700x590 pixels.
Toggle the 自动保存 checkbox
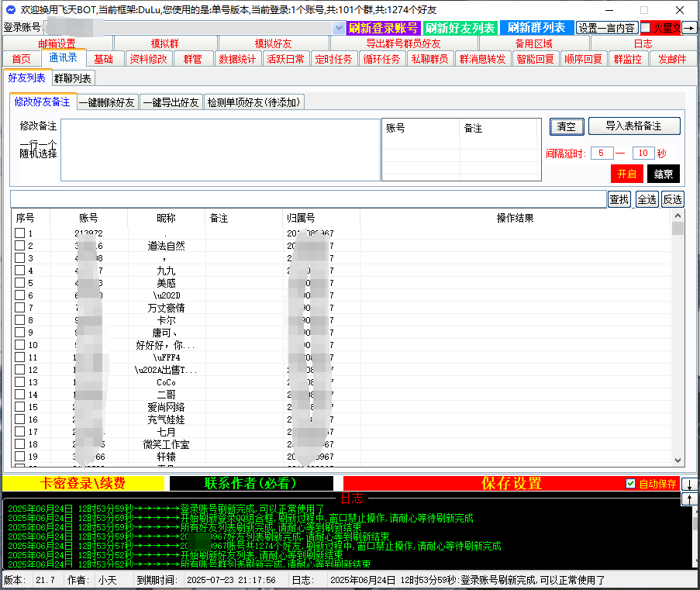pyautogui.click(x=630, y=484)
